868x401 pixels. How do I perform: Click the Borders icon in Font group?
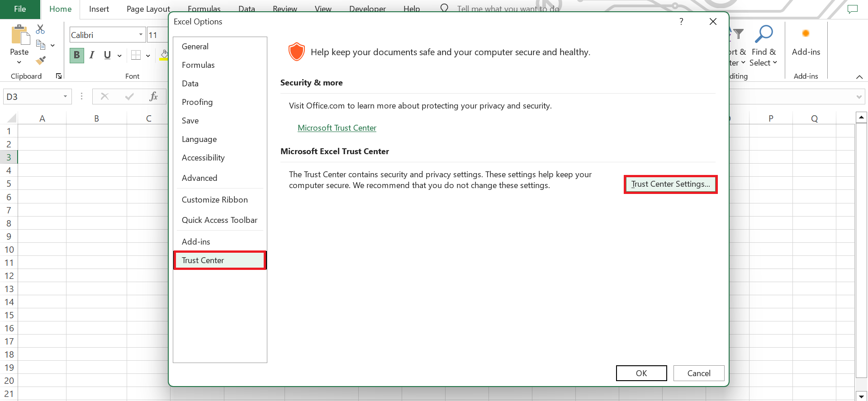pyautogui.click(x=136, y=55)
